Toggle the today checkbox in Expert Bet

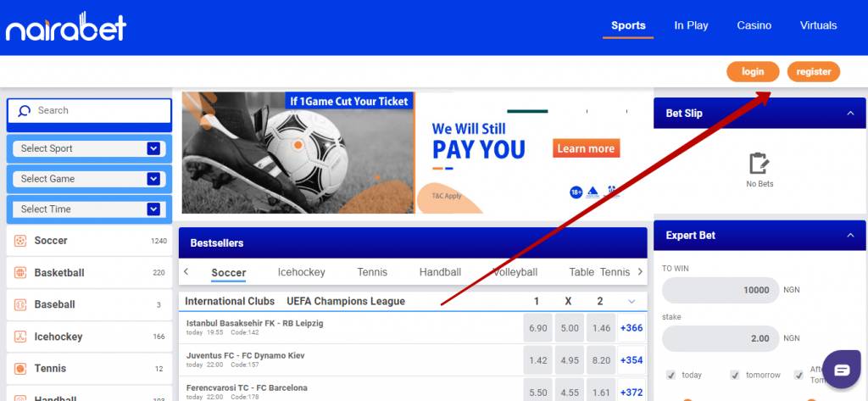click(x=671, y=375)
